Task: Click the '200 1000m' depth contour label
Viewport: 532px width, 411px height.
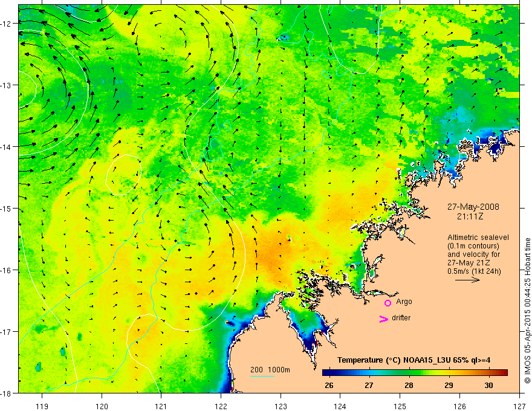Action: pos(270,370)
